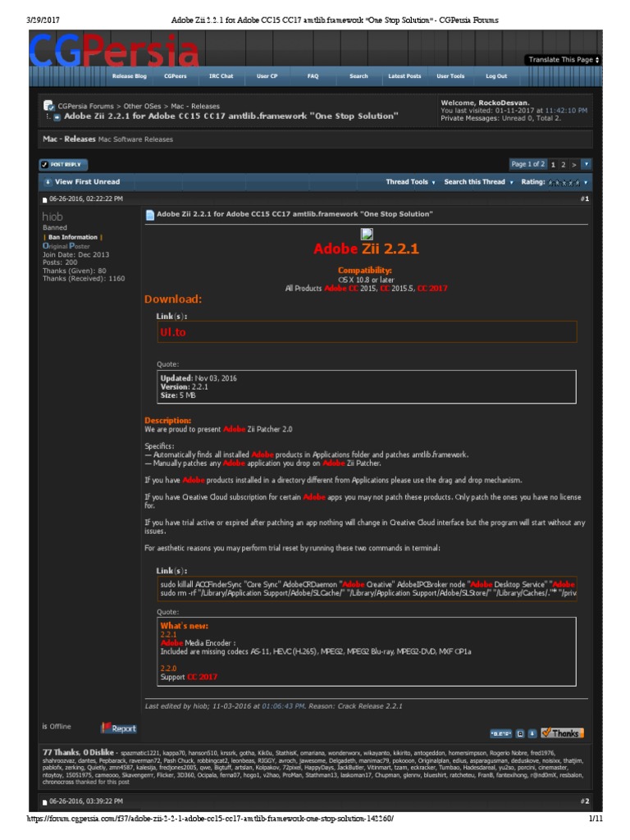Open Search this Thread dropdown
This screenshot has width=630, height=840.
(478, 182)
